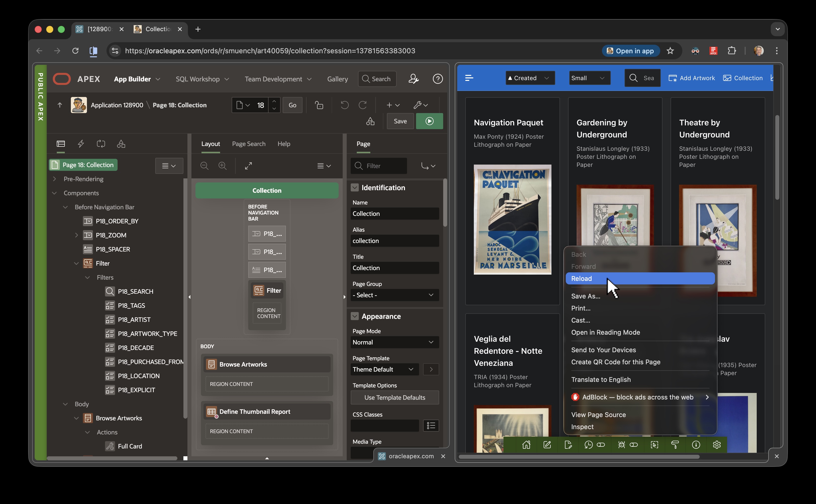Screen dimensions: 816x504
Task: Click the Use Template Defaults button
Action: click(394, 397)
